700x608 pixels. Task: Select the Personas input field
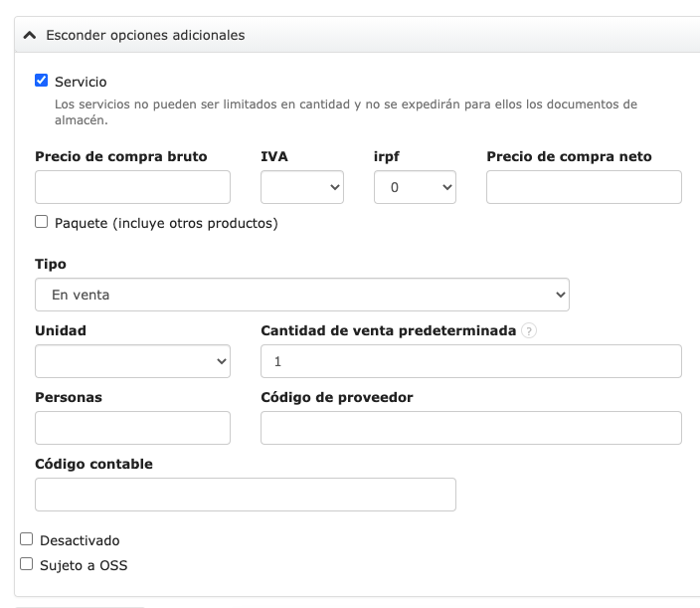coord(132,428)
